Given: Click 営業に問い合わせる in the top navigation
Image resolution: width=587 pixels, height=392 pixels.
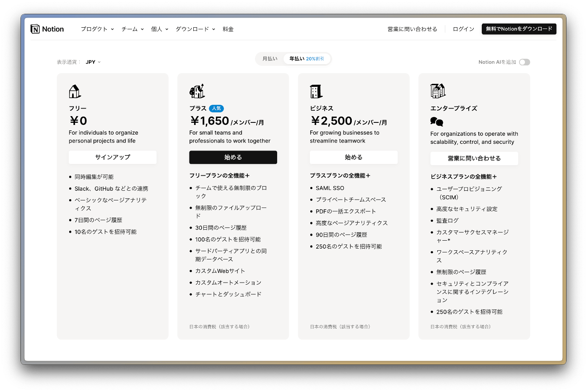Looking at the screenshot, I should [412, 29].
